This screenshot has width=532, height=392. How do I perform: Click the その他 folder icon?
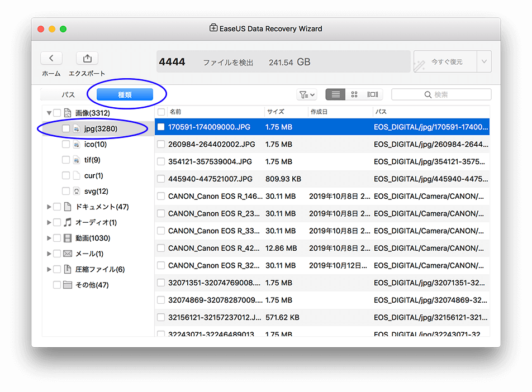tap(68, 284)
